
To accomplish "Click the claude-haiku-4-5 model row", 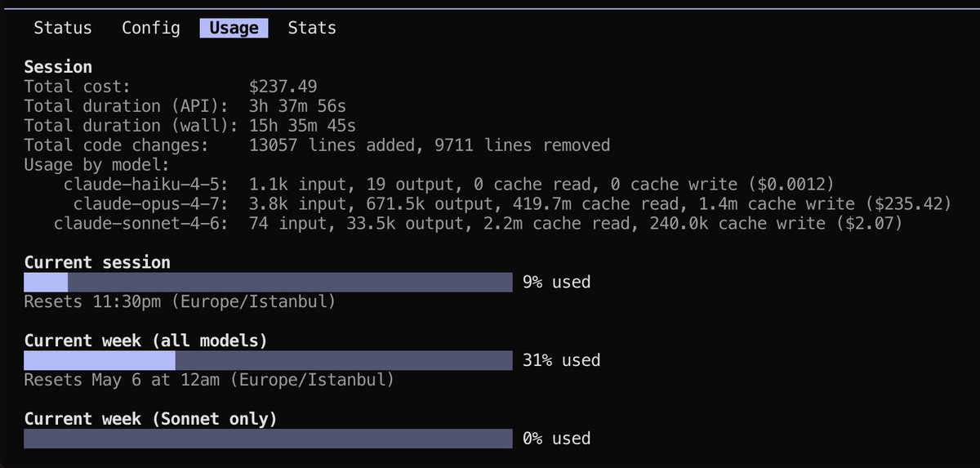I will point(448,185).
